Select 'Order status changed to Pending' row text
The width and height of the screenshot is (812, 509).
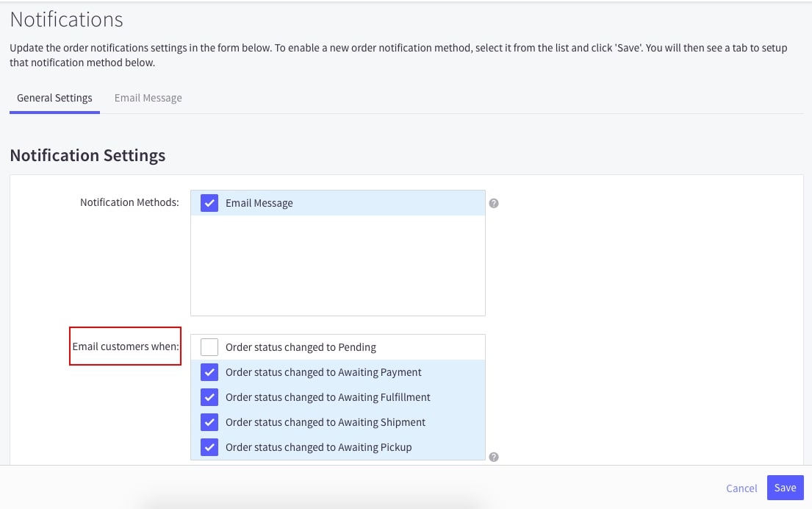pyautogui.click(x=301, y=347)
